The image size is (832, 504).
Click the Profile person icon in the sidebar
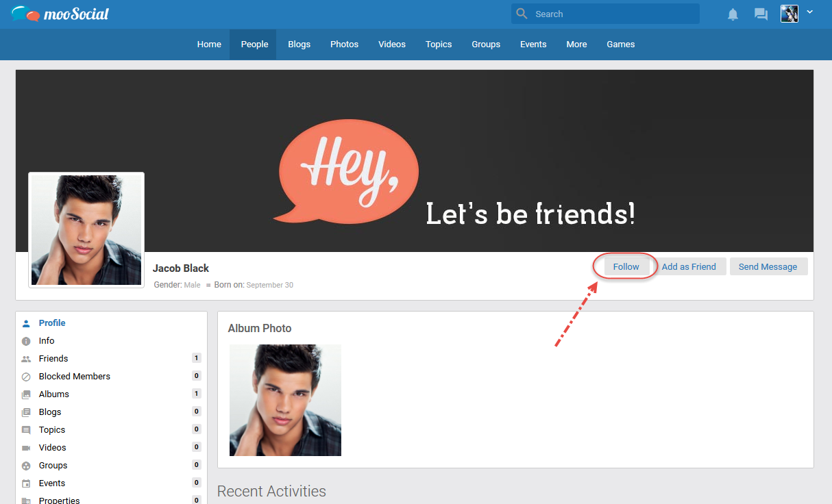26,323
